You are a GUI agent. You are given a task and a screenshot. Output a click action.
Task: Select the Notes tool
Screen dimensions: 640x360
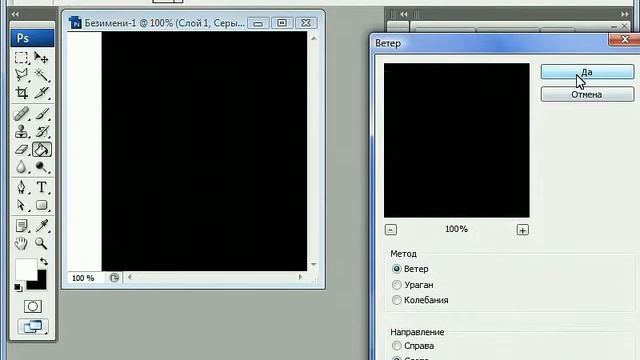coord(21,225)
